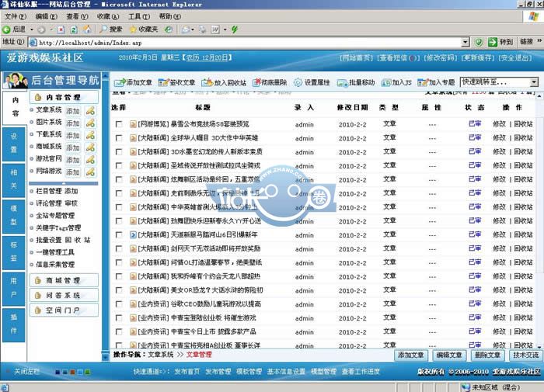Click the lock icon of 商城管理
Viewport: 544px width, 392px height.
pyautogui.click(x=38, y=280)
